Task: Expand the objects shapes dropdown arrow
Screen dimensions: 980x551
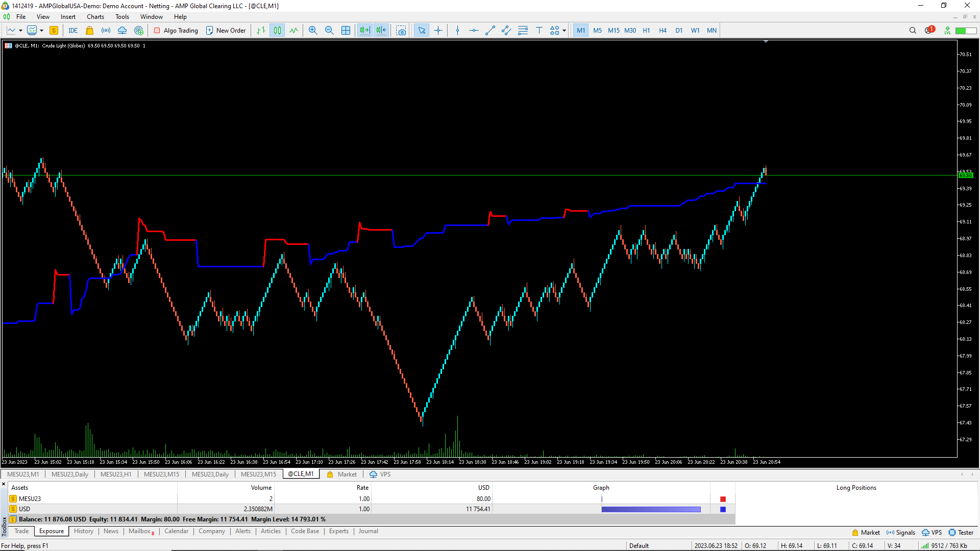Action: (x=564, y=31)
